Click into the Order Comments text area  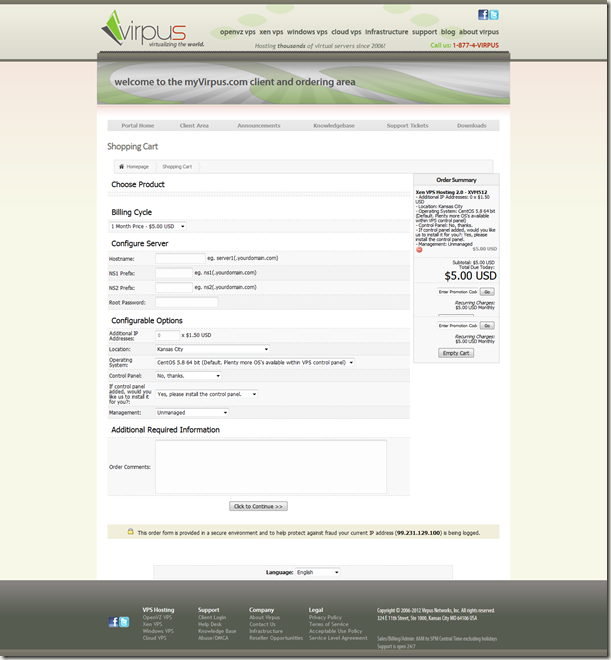point(271,467)
